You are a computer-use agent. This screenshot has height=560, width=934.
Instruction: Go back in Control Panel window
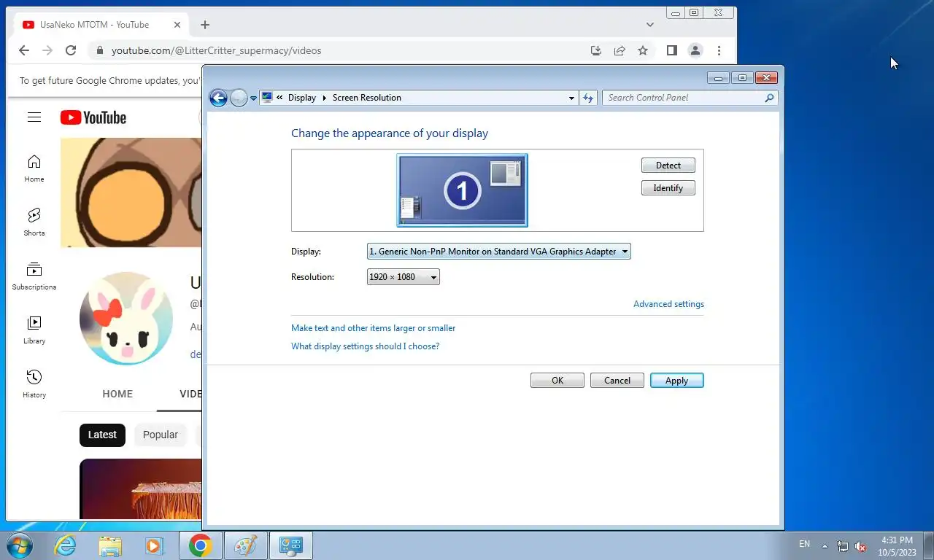coord(218,98)
